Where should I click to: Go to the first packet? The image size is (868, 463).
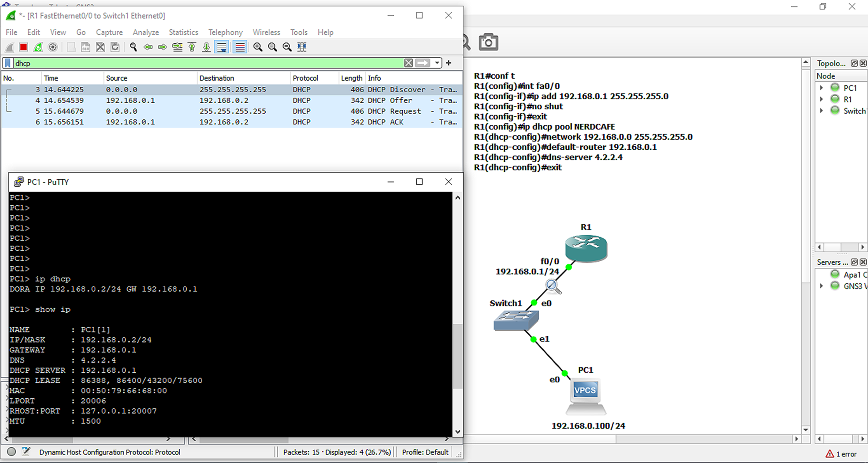coord(192,47)
